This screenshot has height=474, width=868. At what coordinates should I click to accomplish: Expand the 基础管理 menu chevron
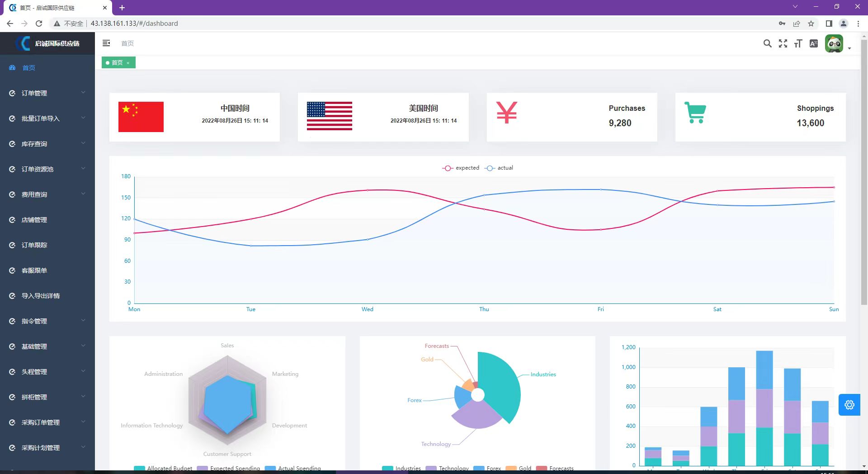point(83,346)
